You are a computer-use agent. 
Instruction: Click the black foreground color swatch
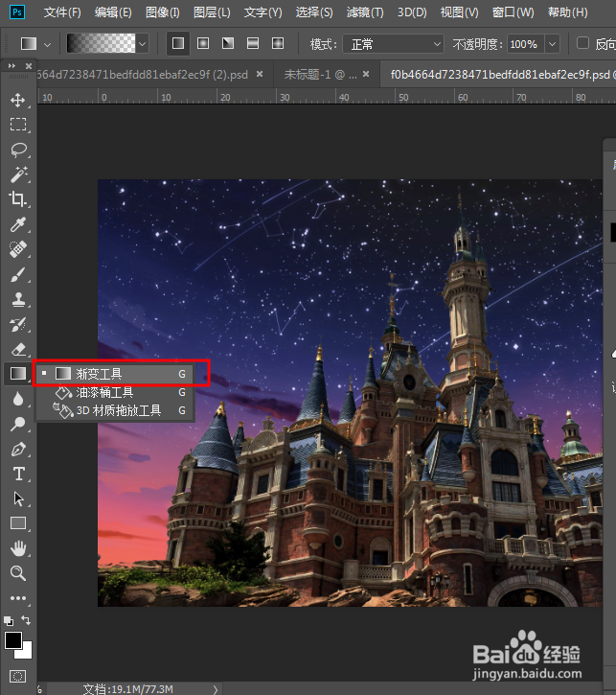[x=12, y=640]
